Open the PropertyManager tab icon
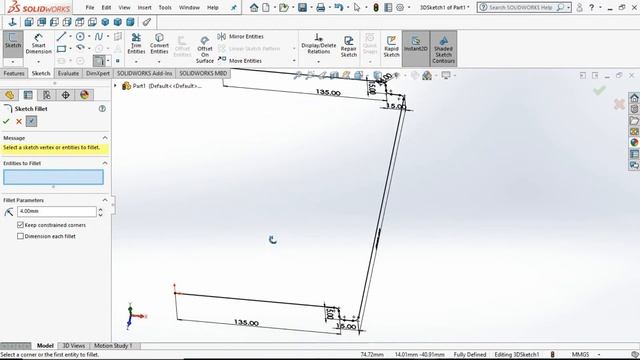Screen dimensions: 640x360 pos(28,95)
